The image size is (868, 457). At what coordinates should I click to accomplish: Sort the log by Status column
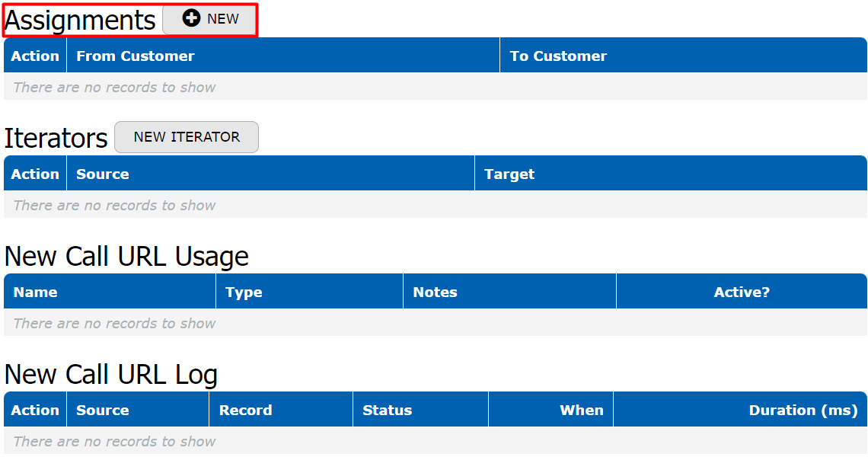pos(421,409)
